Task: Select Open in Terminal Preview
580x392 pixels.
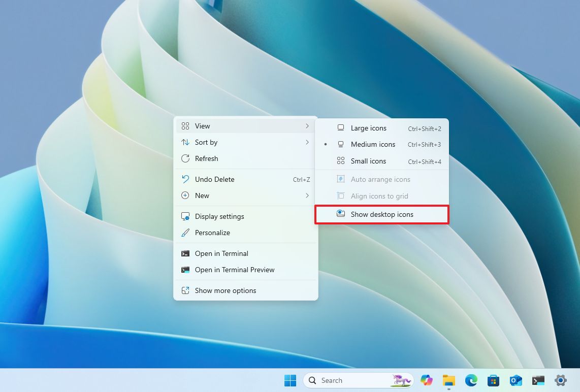Action: (x=246, y=270)
